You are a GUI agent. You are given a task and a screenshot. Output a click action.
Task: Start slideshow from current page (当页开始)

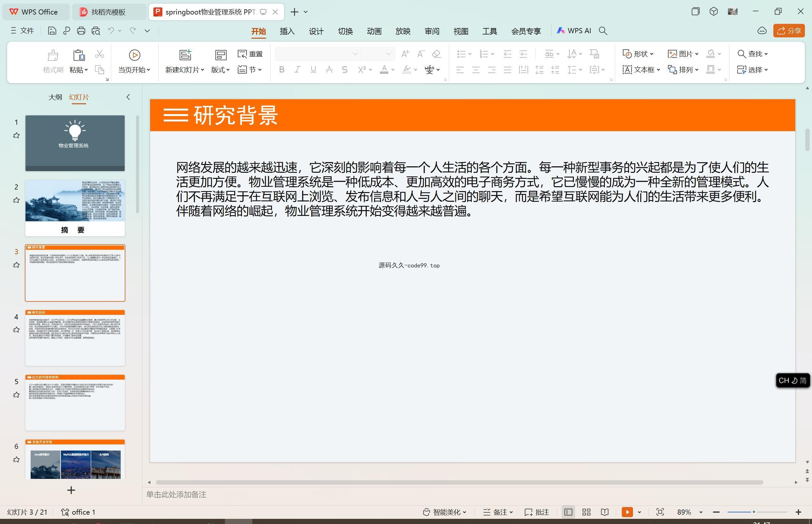click(x=134, y=62)
